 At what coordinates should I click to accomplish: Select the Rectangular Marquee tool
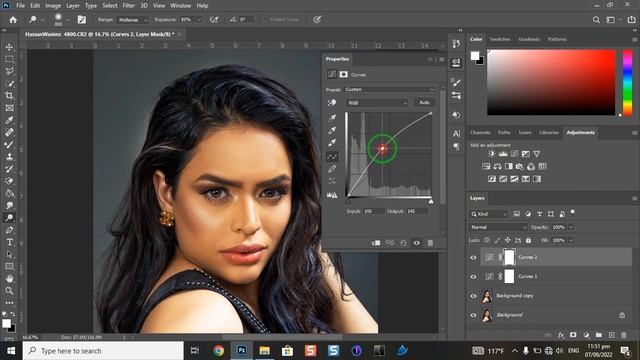(x=9, y=60)
